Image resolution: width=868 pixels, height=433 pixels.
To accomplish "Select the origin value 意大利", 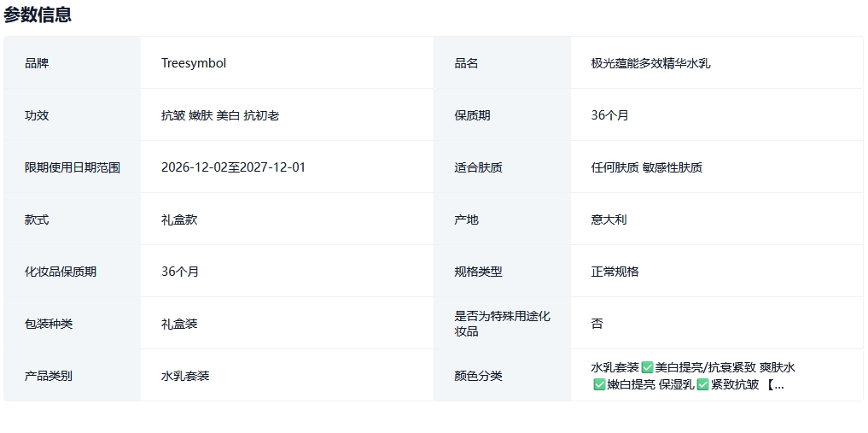I will [609, 219].
